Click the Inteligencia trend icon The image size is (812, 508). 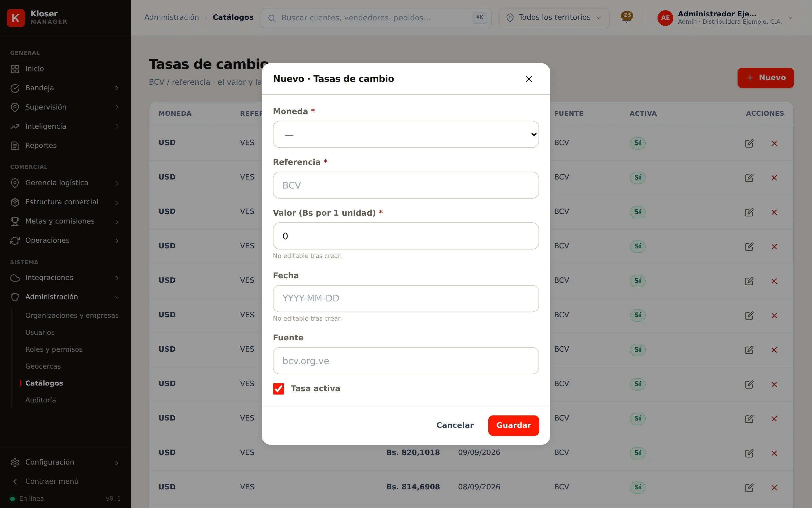click(15, 127)
